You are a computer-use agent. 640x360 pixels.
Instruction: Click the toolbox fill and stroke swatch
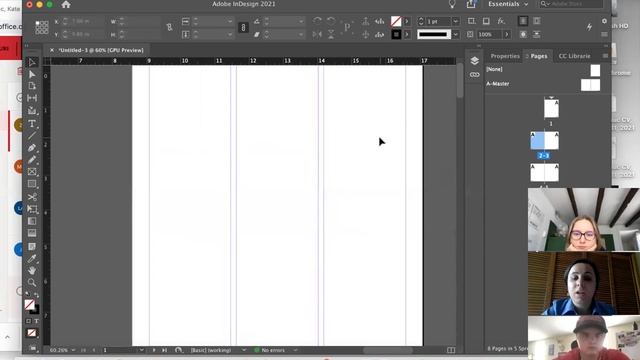[31, 306]
